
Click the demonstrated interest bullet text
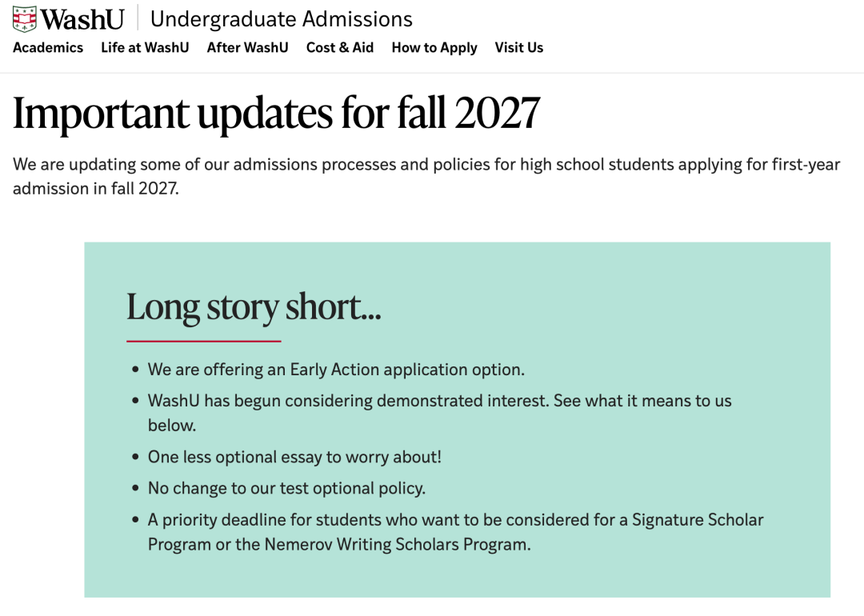pos(349,401)
